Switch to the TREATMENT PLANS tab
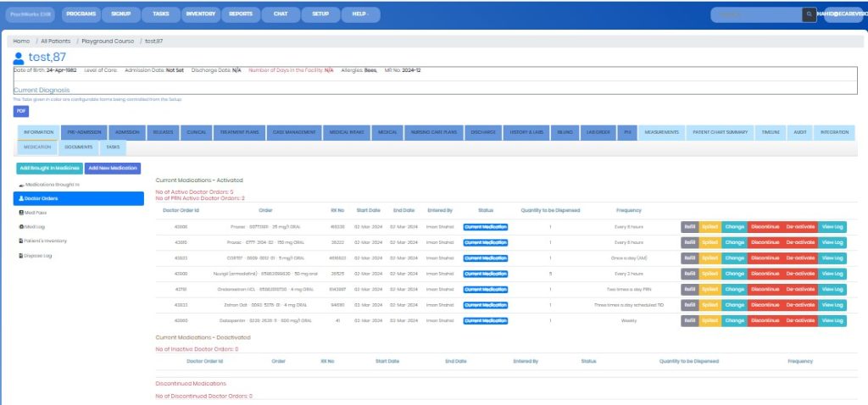 pyautogui.click(x=238, y=133)
